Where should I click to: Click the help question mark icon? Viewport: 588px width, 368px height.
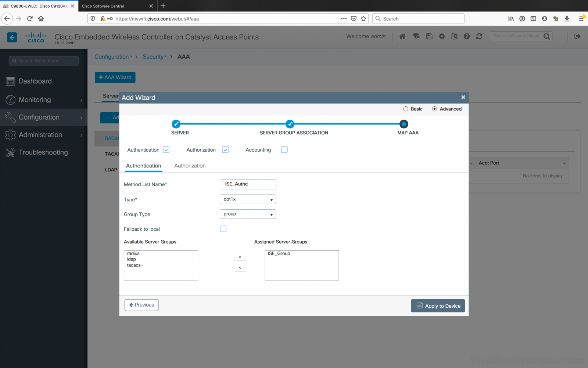click(x=467, y=36)
